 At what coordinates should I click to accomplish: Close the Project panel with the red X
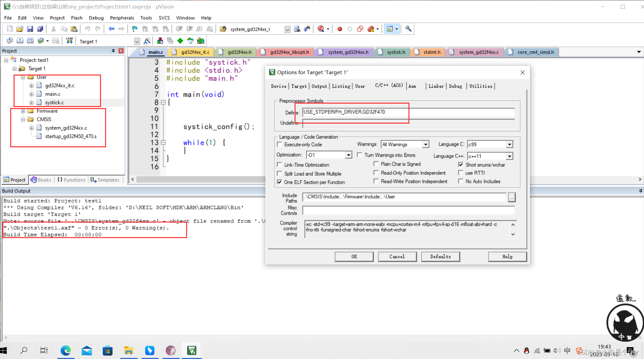coord(121,51)
